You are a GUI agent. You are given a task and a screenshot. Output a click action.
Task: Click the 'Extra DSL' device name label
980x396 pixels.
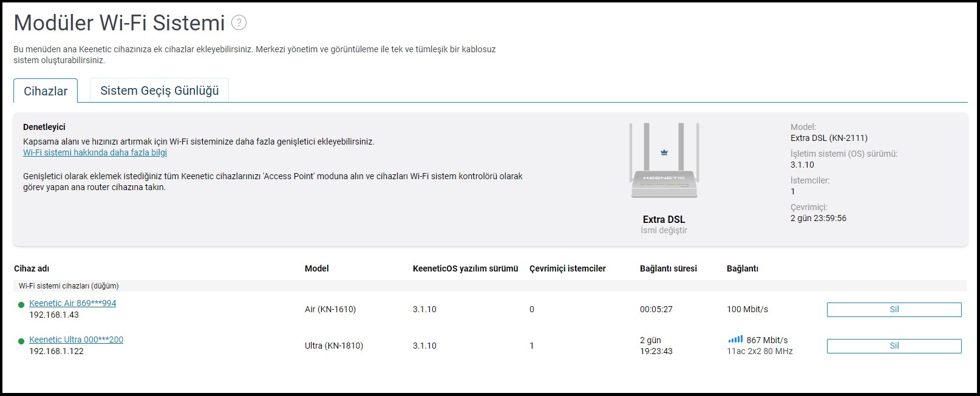coord(664,219)
